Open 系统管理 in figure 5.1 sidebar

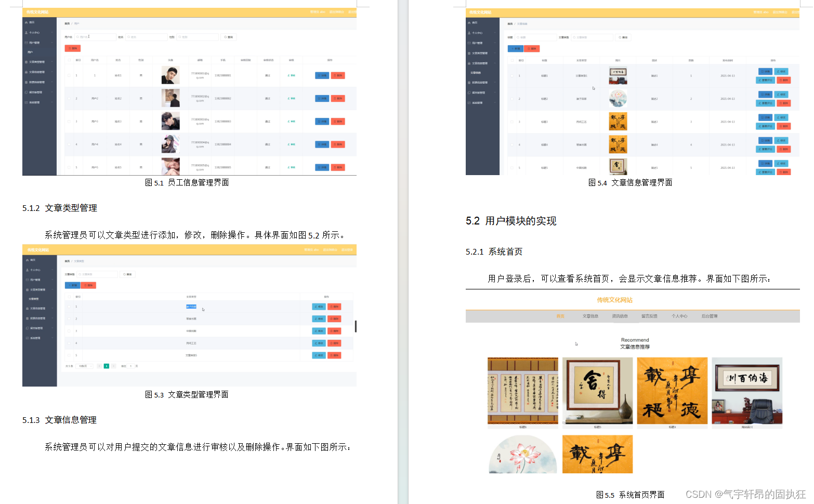(34, 102)
